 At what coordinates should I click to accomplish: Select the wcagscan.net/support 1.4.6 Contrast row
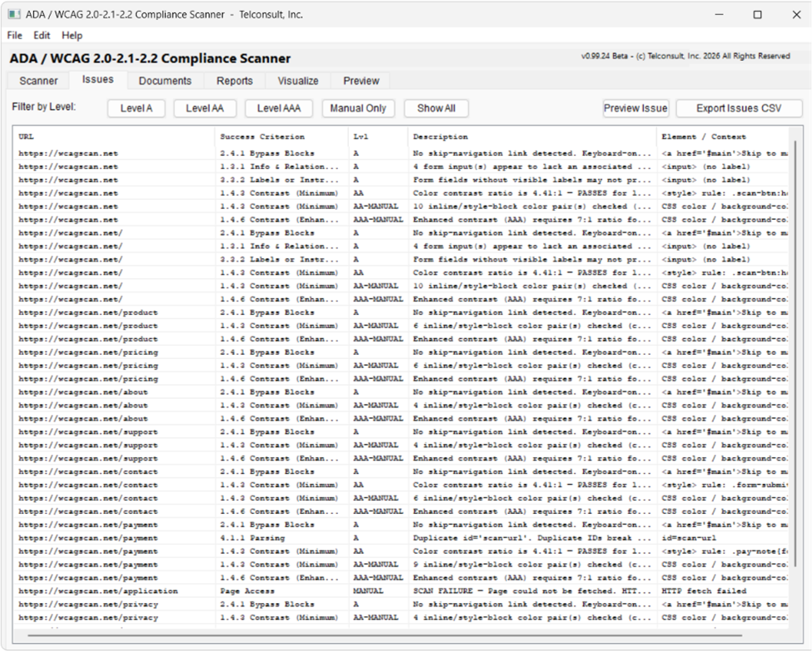[x=401, y=459]
